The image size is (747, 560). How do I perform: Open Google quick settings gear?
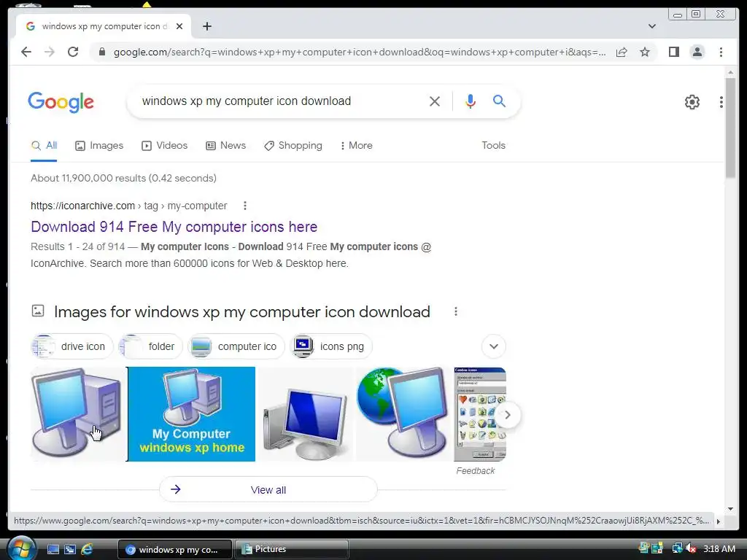(x=692, y=102)
